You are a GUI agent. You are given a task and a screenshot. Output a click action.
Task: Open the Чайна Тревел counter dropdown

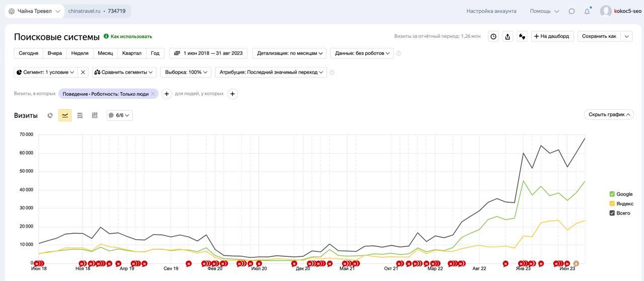34,11
